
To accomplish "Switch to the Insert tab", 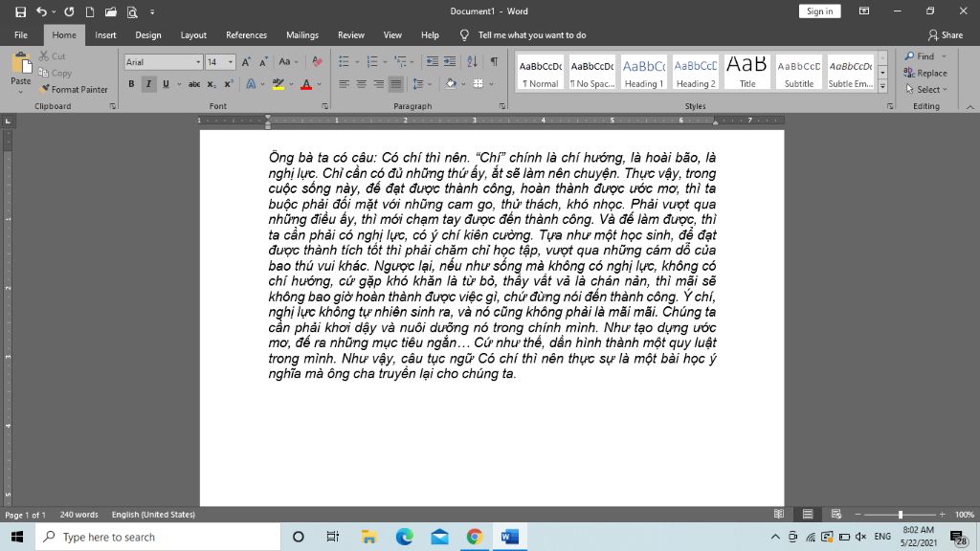I will [105, 35].
